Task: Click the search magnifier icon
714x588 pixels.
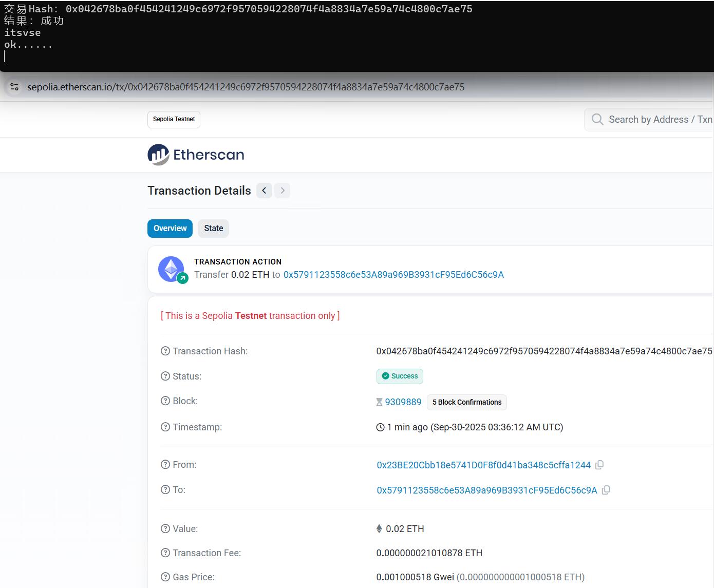Action: tap(597, 120)
